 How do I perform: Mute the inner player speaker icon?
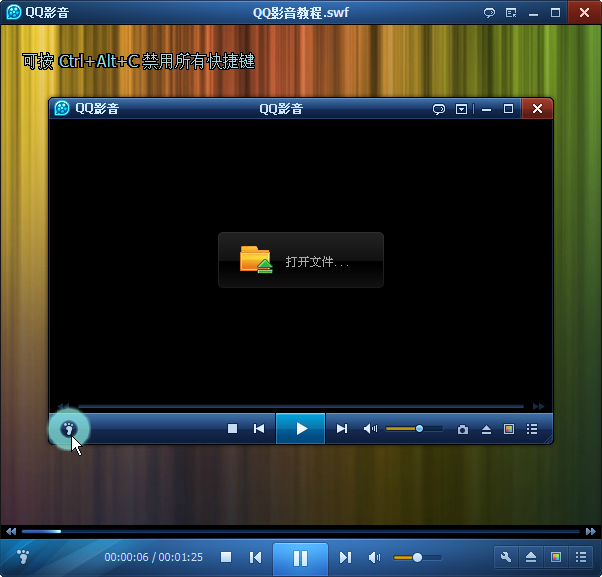pyautogui.click(x=370, y=428)
